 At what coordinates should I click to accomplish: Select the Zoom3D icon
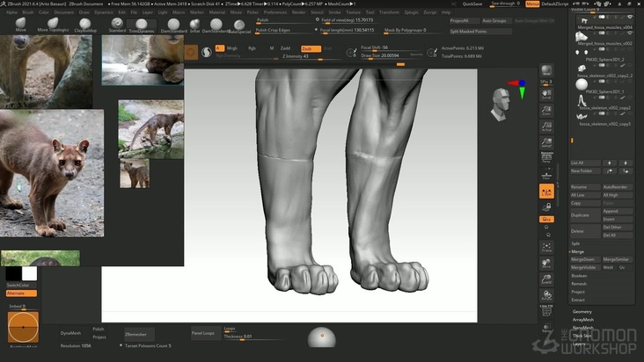pyautogui.click(x=546, y=279)
